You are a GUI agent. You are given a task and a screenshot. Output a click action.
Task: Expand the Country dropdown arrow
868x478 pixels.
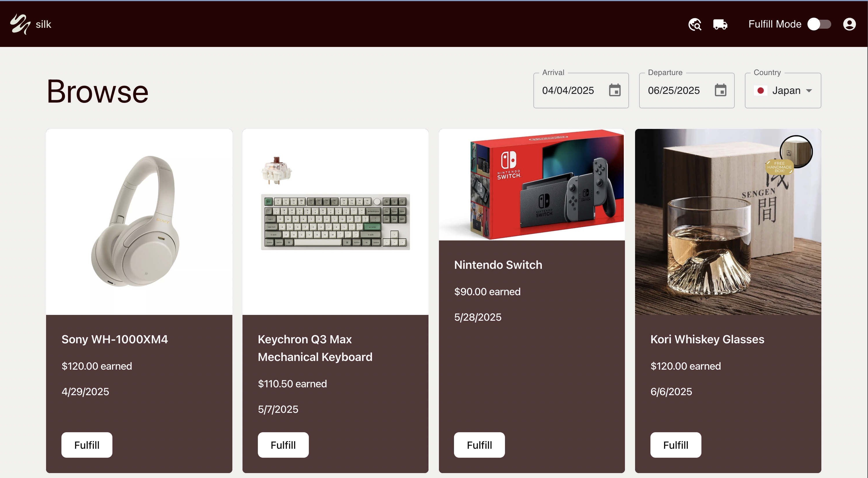809,91
